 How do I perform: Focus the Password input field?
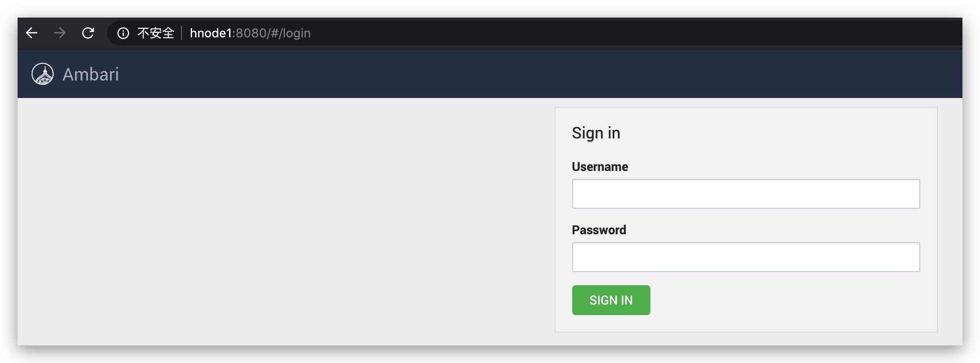coord(746,257)
